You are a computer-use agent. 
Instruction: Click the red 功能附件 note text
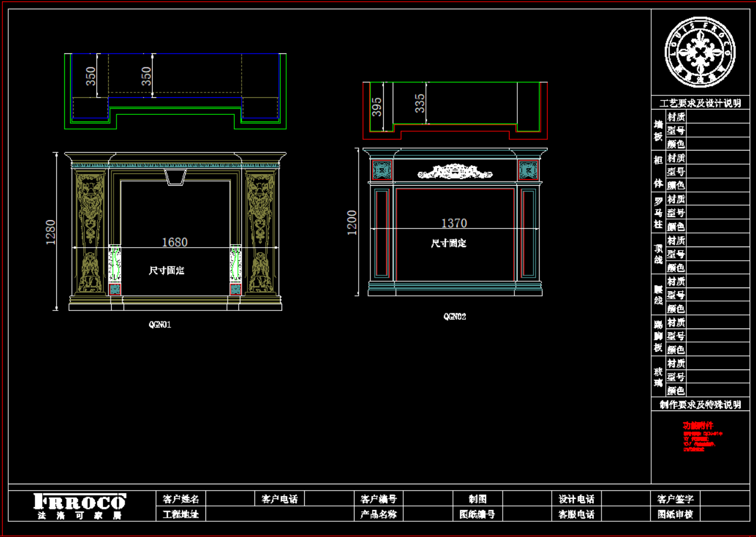tap(698, 426)
